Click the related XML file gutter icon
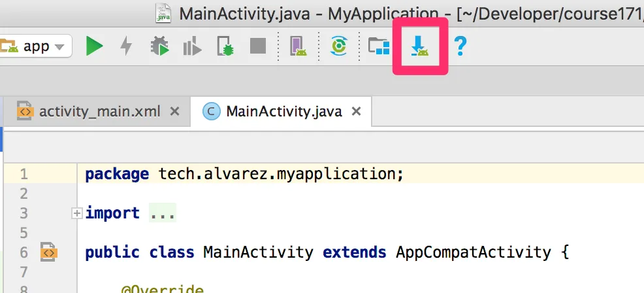 pyautogui.click(x=48, y=252)
